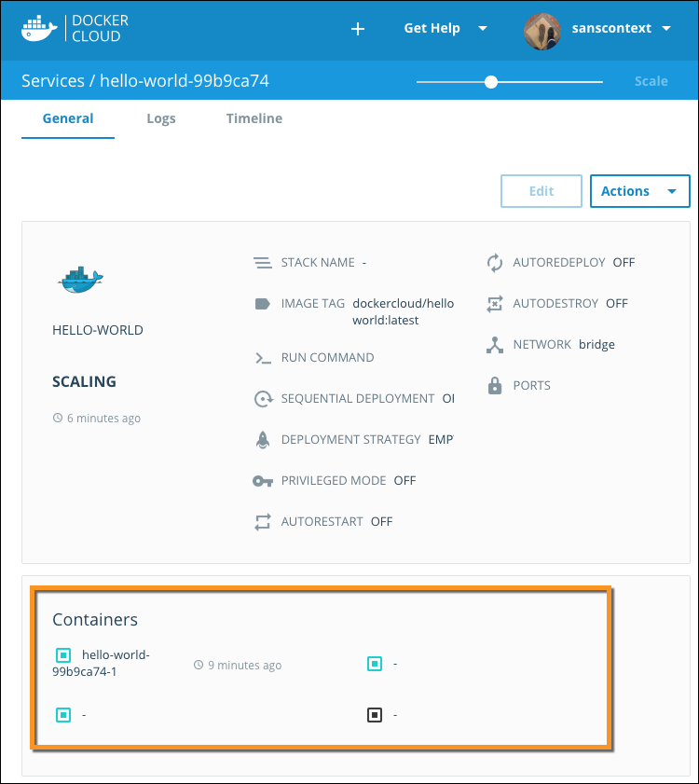Open the Get Help dropdown
The image size is (699, 784).
coord(445,28)
